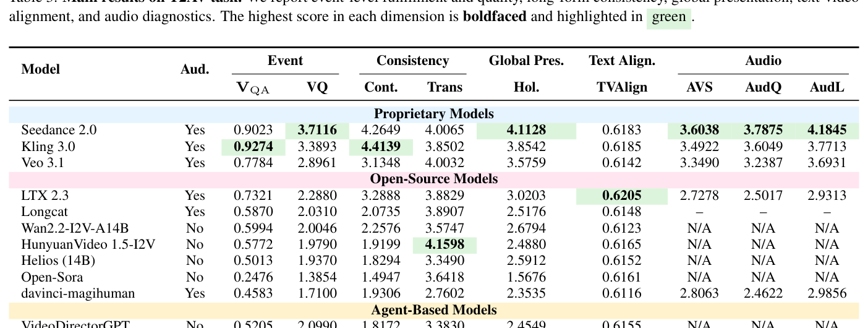Click the bold AudQ value 3.7875

(763, 130)
